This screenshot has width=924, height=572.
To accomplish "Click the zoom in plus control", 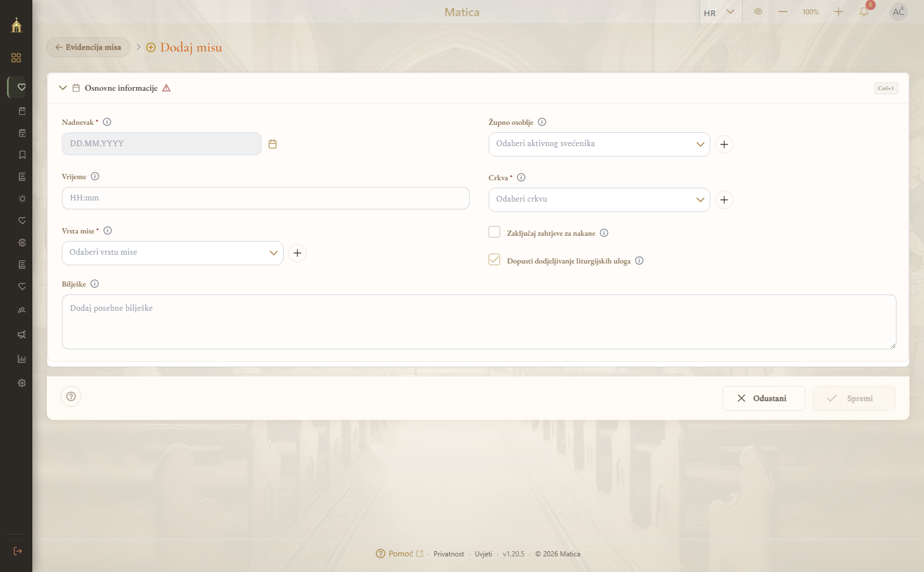I will pyautogui.click(x=839, y=12).
